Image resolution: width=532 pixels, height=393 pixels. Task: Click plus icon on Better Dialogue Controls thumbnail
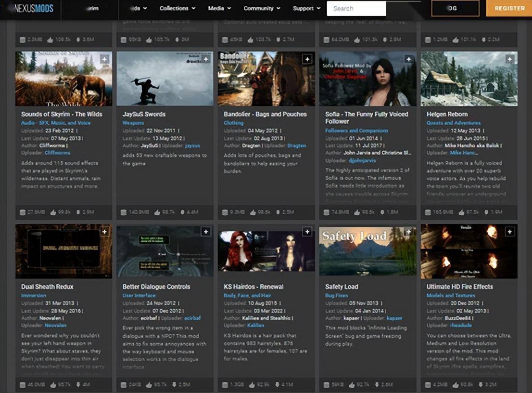tap(206, 232)
